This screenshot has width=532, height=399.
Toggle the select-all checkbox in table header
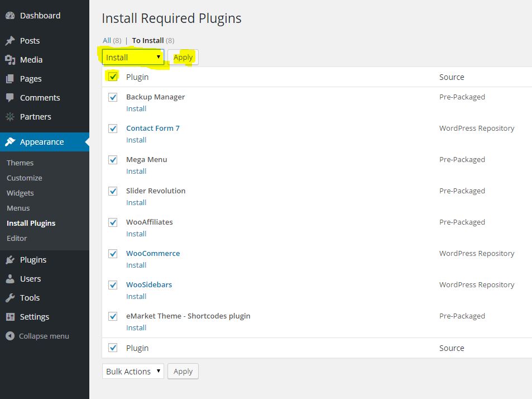[113, 77]
